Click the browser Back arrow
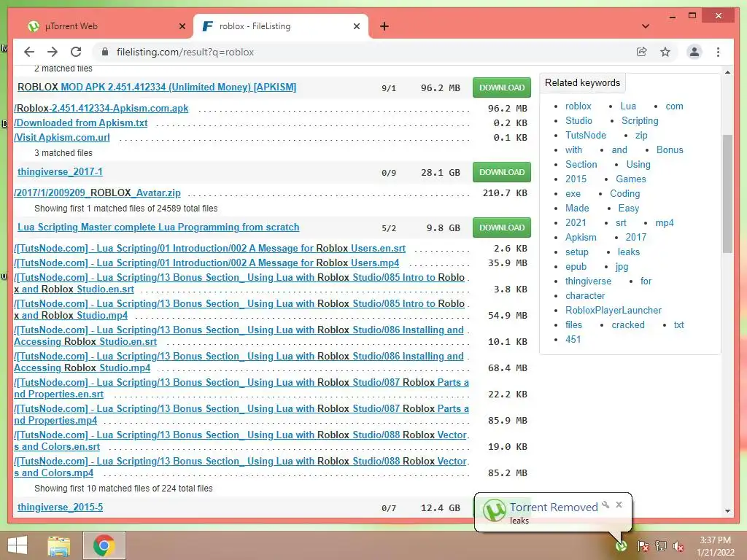Image resolution: width=747 pixels, height=560 pixels. pos(29,52)
